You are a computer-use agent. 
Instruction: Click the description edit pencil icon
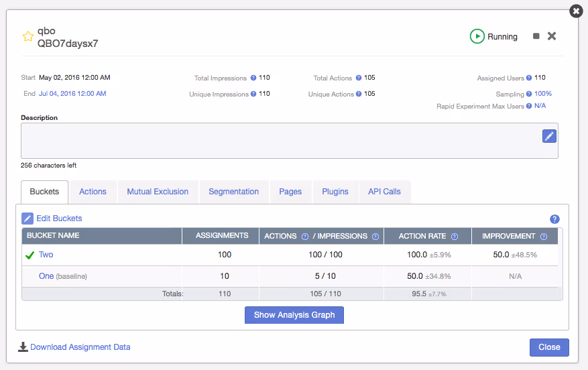point(549,136)
